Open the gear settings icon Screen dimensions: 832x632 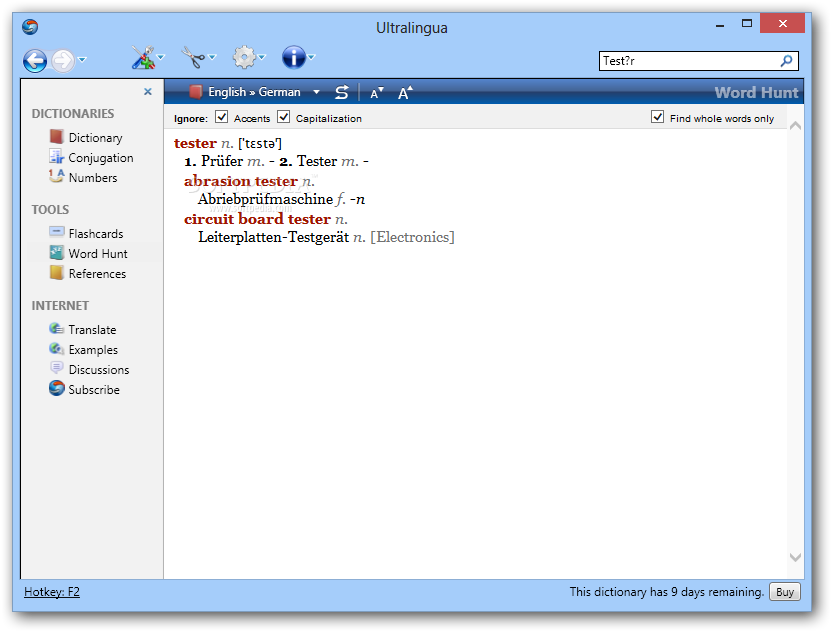tap(244, 57)
